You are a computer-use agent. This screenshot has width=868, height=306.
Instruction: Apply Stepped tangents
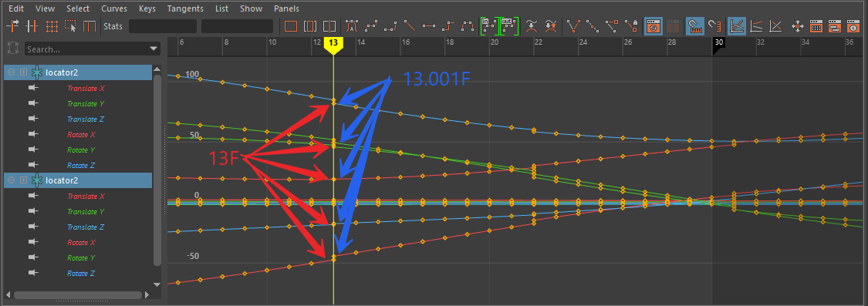click(448, 25)
